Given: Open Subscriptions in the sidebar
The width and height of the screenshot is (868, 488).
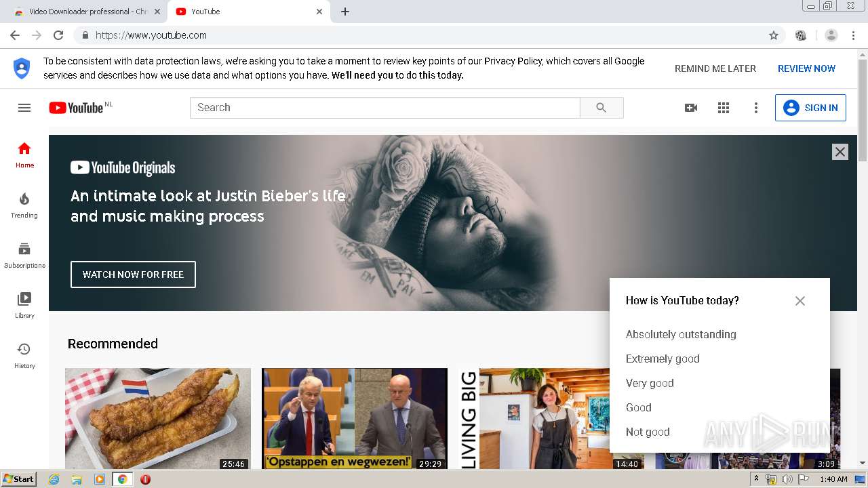Looking at the screenshot, I should click(x=24, y=256).
